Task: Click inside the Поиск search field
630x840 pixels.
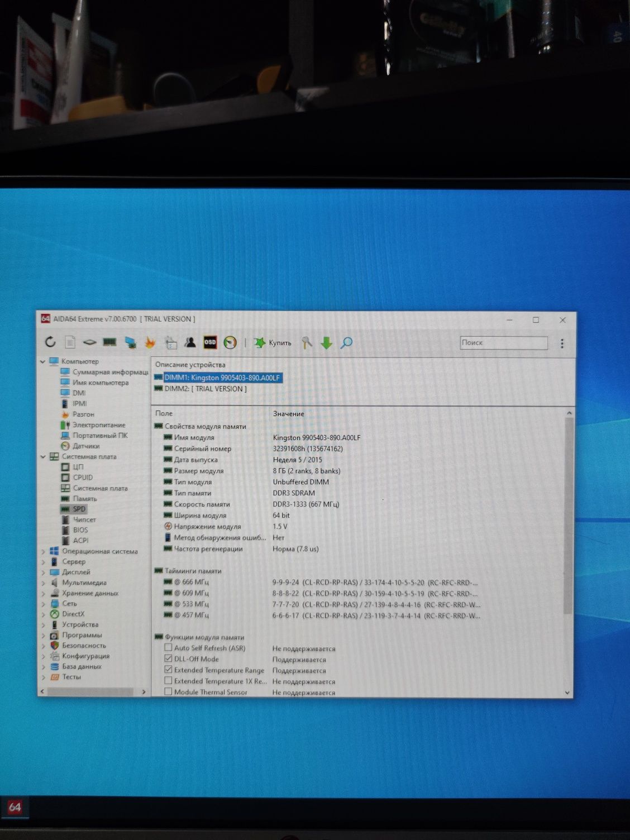Action: pos(504,342)
